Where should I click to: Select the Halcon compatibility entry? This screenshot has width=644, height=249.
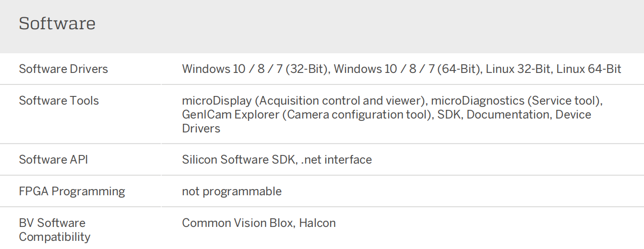[317, 223]
